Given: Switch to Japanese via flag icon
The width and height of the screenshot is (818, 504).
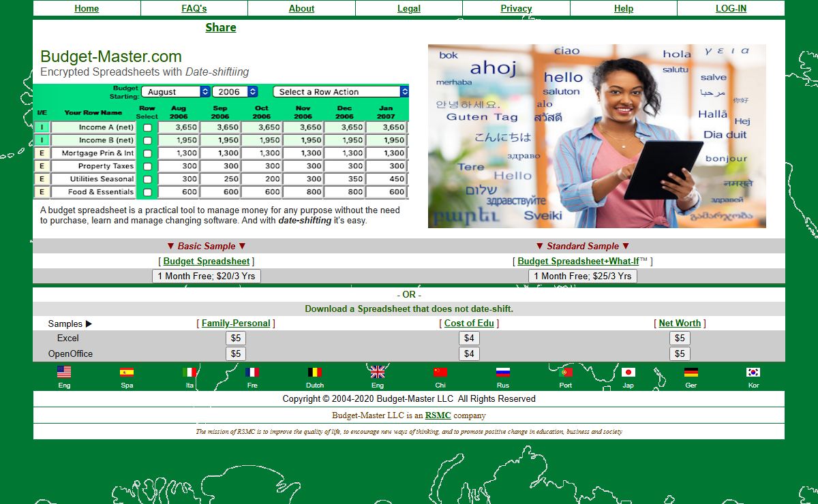Looking at the screenshot, I should [628, 372].
